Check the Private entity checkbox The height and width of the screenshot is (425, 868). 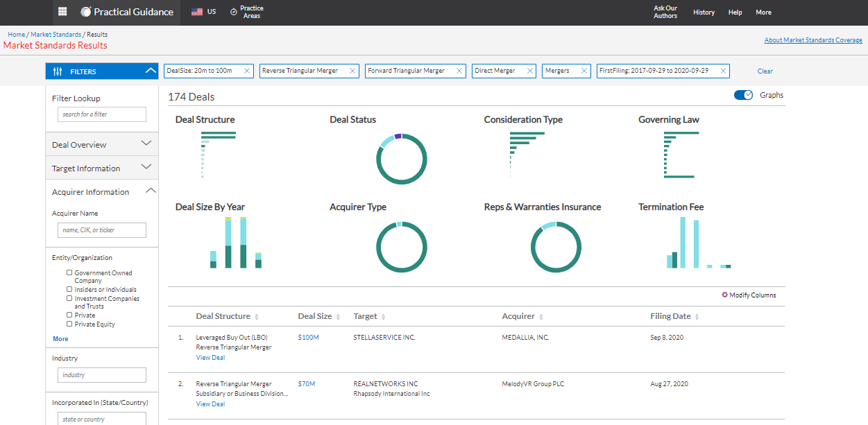(69, 315)
